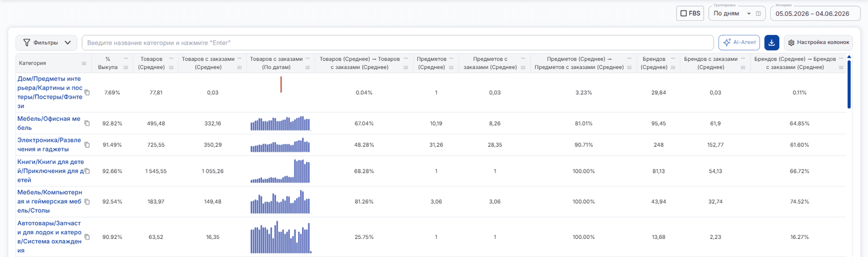Open the hamburger menu in the Категория column header
This screenshot has width=868, height=257.
[84, 63]
